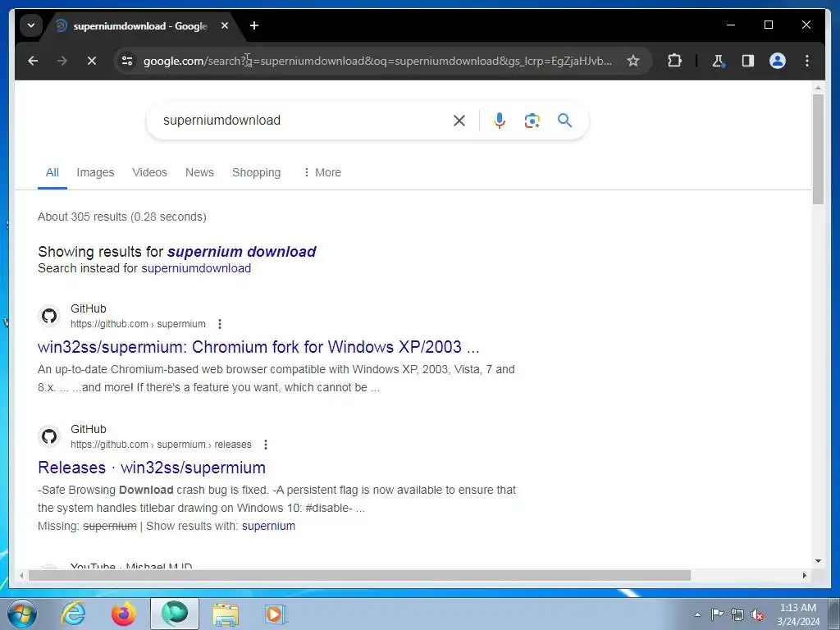Image resolution: width=840 pixels, height=630 pixels.
Task: Click github.com › supermium › releases URL
Action: point(161,445)
